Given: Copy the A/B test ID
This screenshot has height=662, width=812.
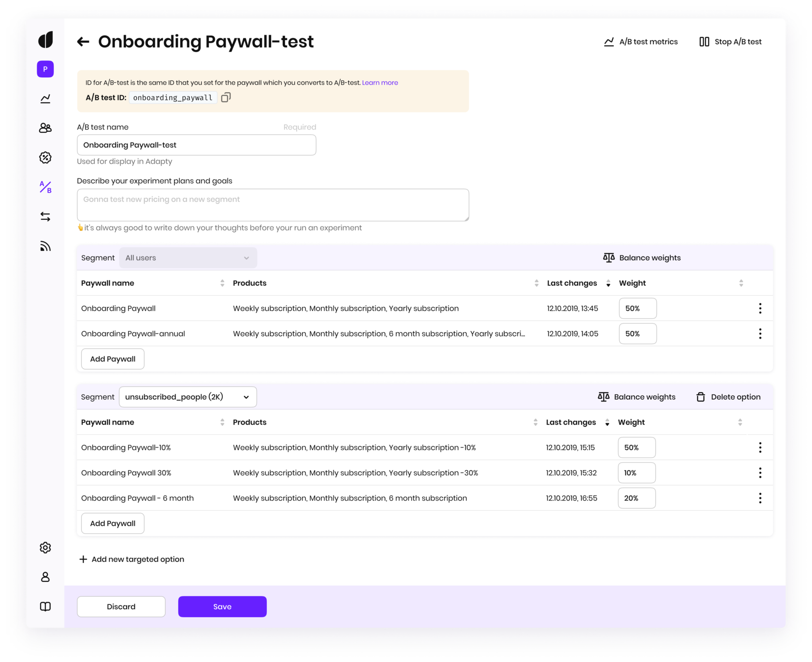Looking at the screenshot, I should 226,98.
